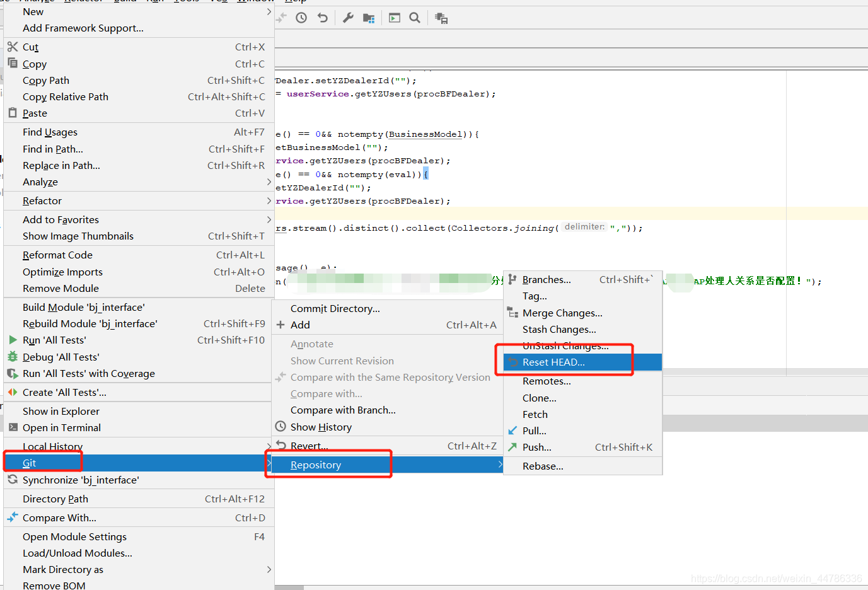Click the branch icon beside Branches...
The image size is (868, 590).
point(512,279)
